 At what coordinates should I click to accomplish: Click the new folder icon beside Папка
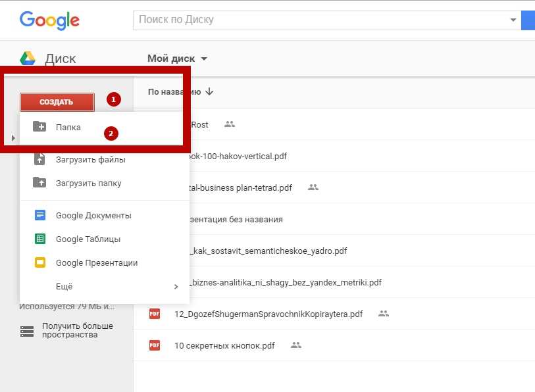tap(39, 126)
